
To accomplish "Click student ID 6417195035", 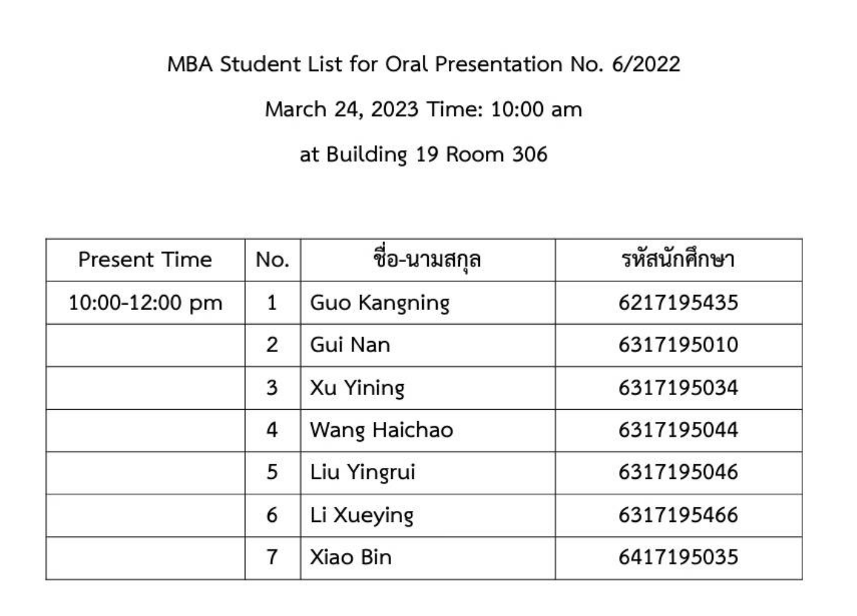I will coord(678,557).
